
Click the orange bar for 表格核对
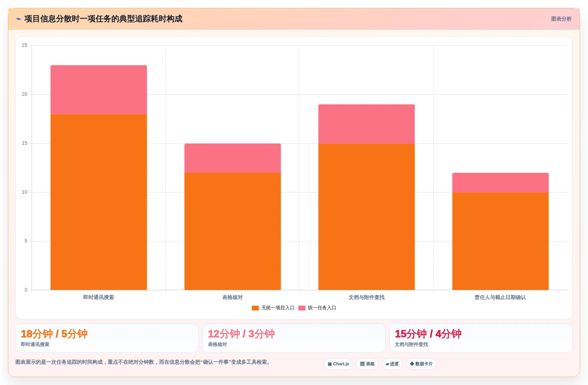click(x=233, y=231)
